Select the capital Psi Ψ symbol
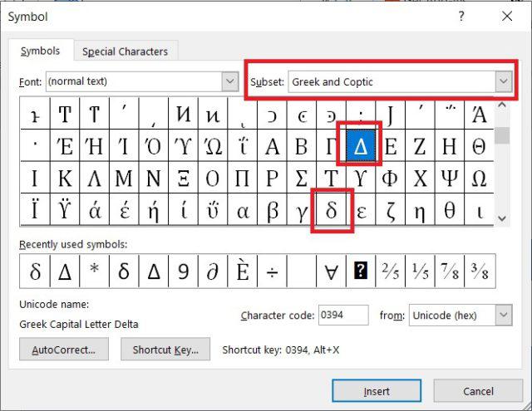 pyautogui.click(x=449, y=178)
